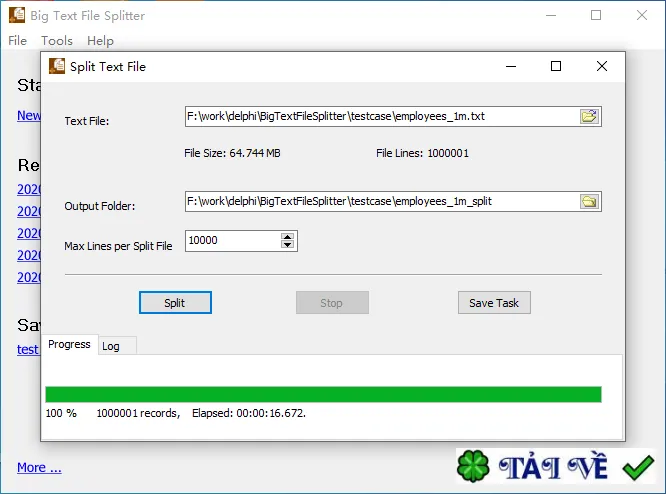Maximize the Big Text File Splitter main window
Image resolution: width=666 pixels, height=494 pixels.
coord(596,15)
